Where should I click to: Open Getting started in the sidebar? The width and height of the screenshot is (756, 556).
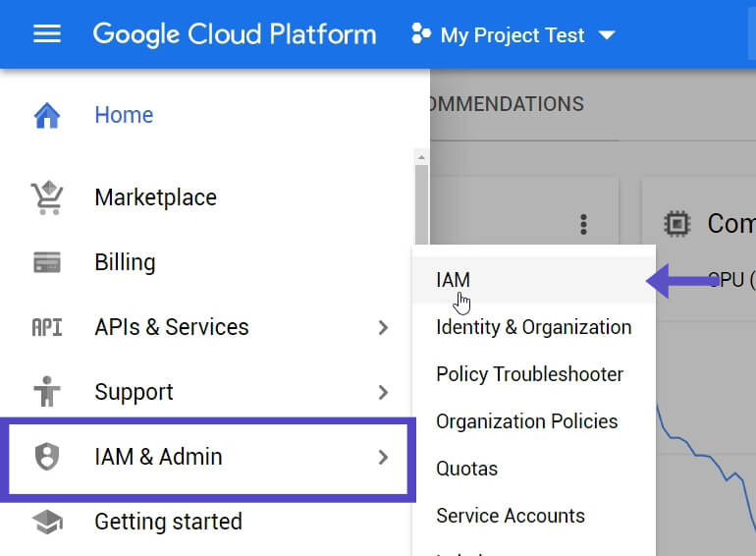168,522
